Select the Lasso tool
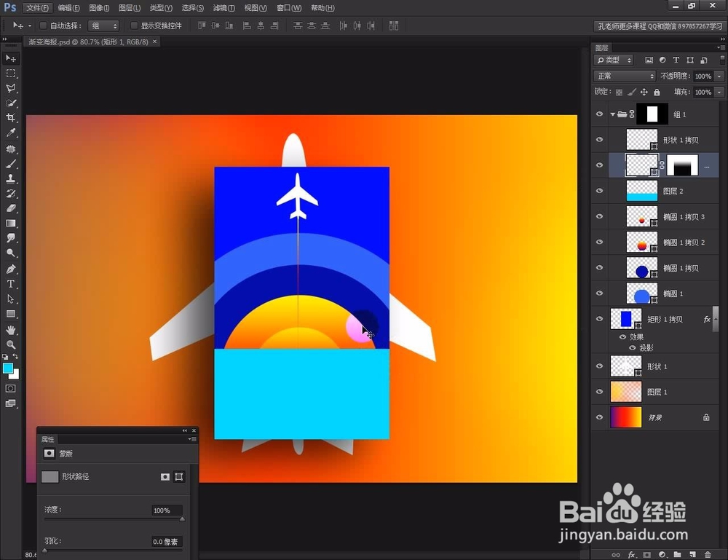 [10, 89]
